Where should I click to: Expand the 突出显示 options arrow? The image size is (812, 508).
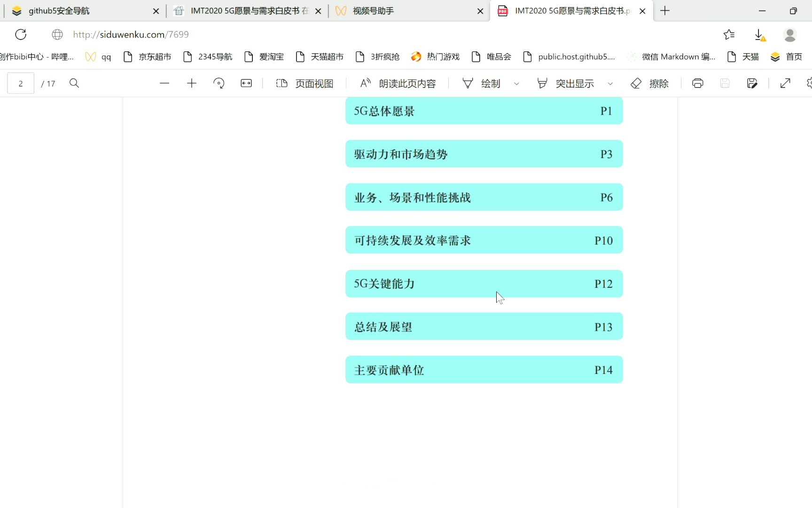point(610,84)
